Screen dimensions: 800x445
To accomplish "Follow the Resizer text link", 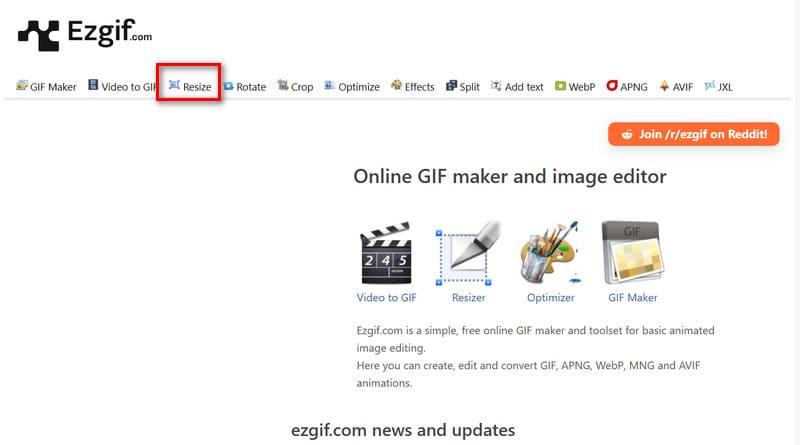I will (468, 298).
